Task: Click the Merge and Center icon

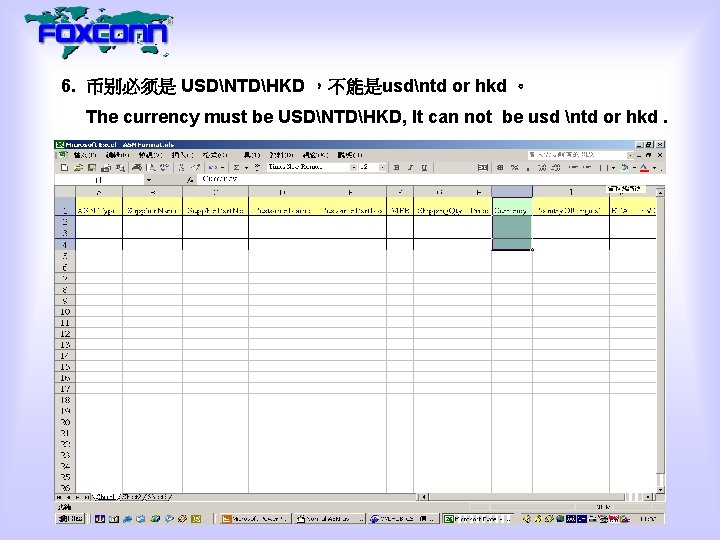Action: [x=483, y=168]
